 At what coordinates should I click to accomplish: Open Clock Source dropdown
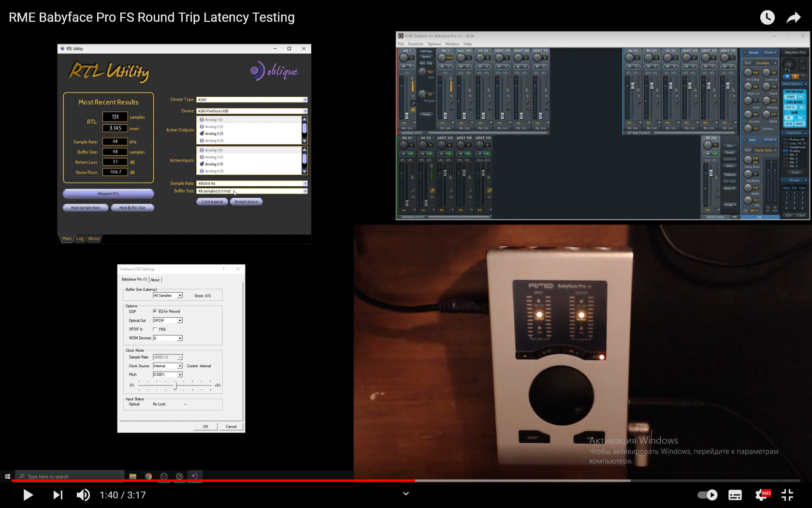168,366
